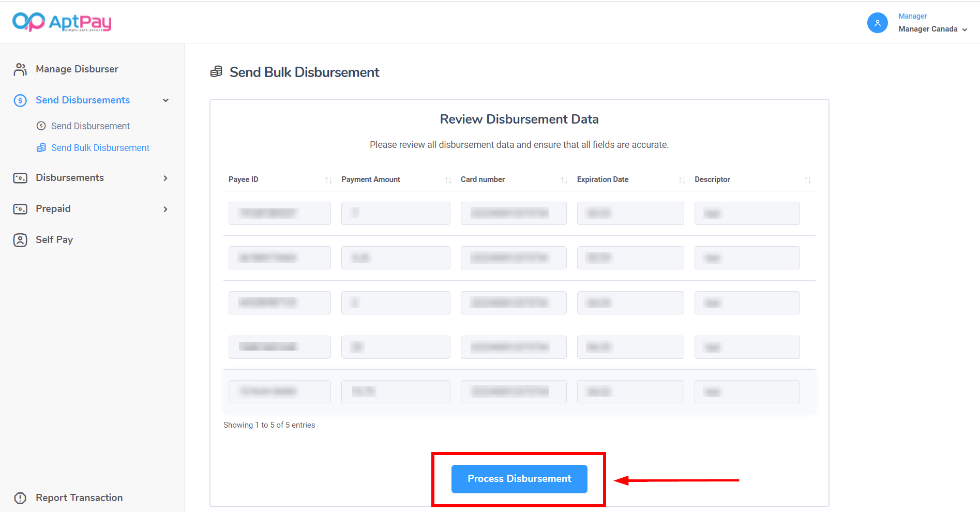This screenshot has width=980, height=514.
Task: Click the AptPay logo
Action: point(62,22)
